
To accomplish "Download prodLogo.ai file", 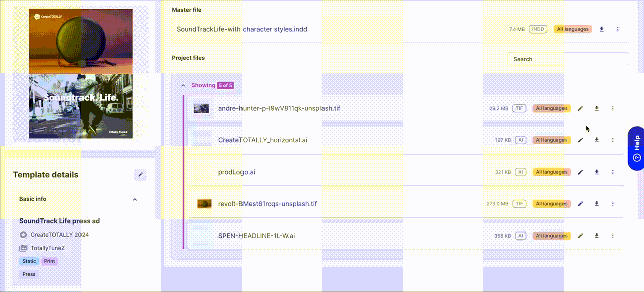I will tap(597, 172).
